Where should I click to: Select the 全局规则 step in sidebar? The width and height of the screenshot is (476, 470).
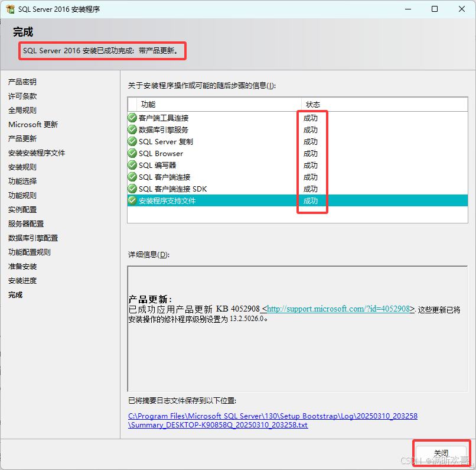[x=22, y=111]
